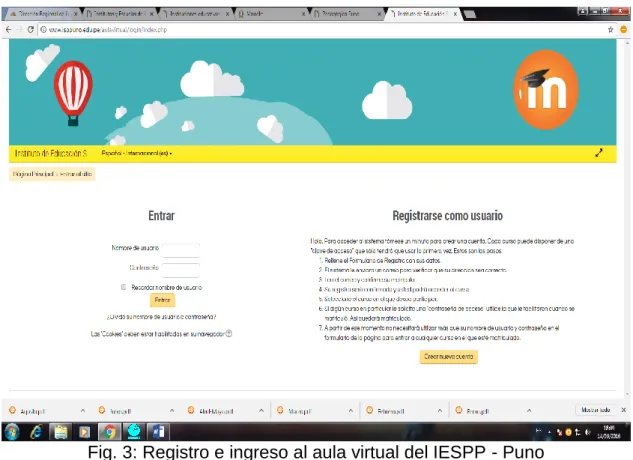Toggle the Recordar nombre de usuario checkbox

(x=123, y=287)
